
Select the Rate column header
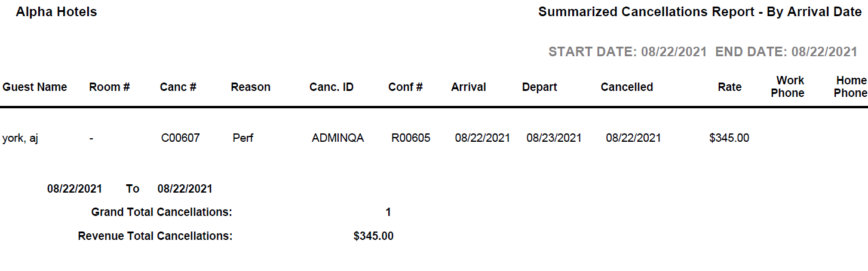pyautogui.click(x=729, y=87)
